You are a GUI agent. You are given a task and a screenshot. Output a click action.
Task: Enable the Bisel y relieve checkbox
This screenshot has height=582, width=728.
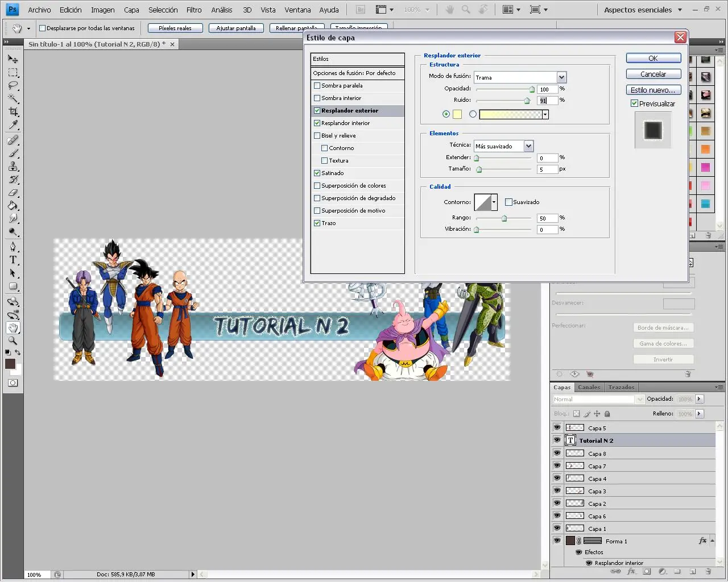coord(317,136)
